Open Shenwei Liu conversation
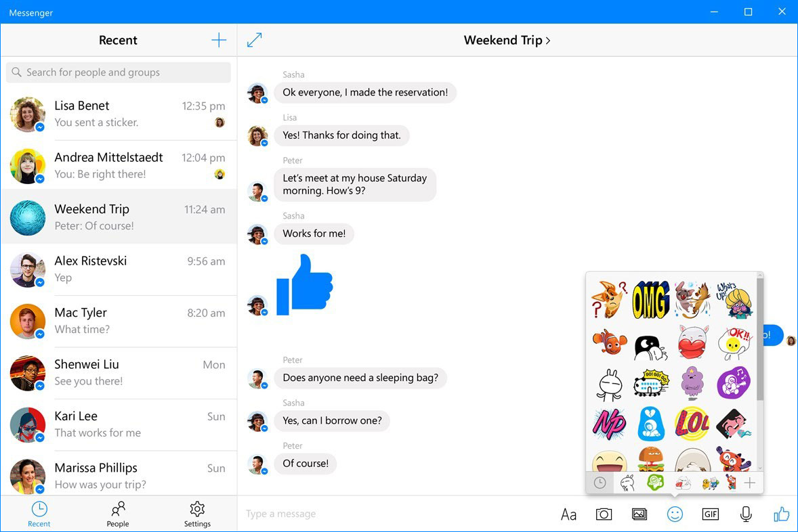 click(x=119, y=372)
